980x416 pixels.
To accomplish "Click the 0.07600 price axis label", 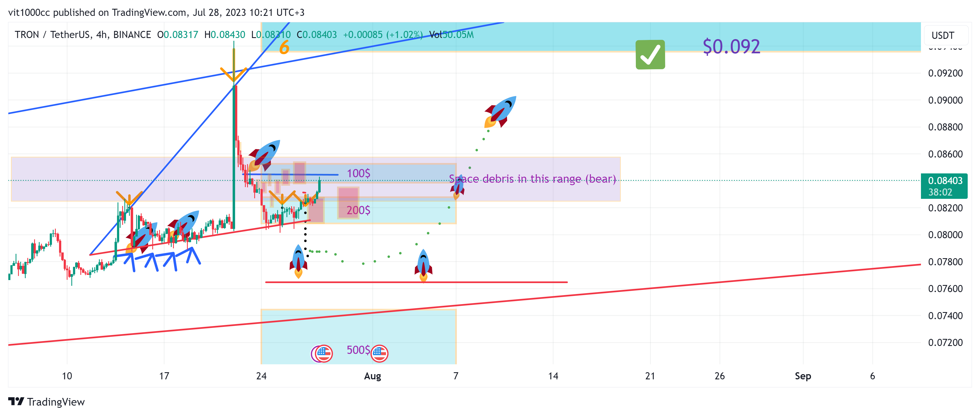I will click(x=945, y=289).
